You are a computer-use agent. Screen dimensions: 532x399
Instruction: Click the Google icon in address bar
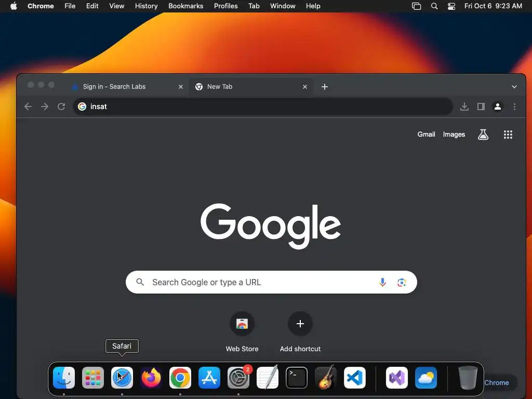click(82, 107)
